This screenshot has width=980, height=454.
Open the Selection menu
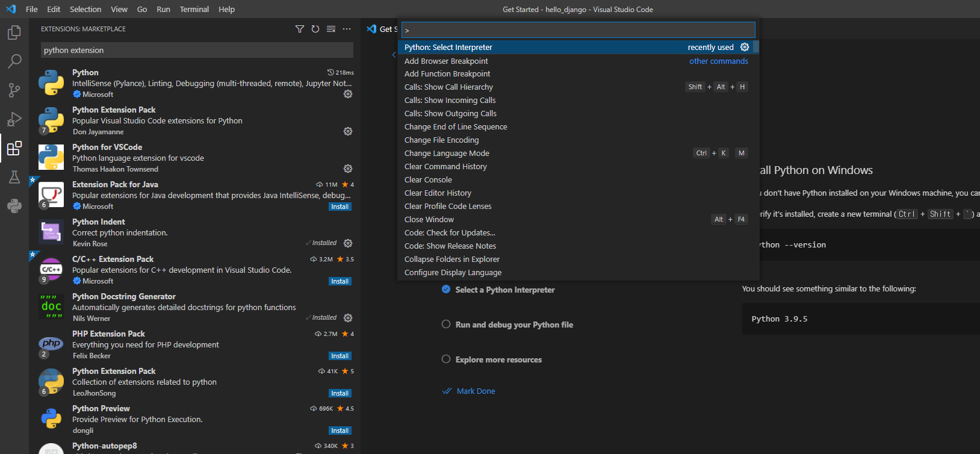click(85, 9)
